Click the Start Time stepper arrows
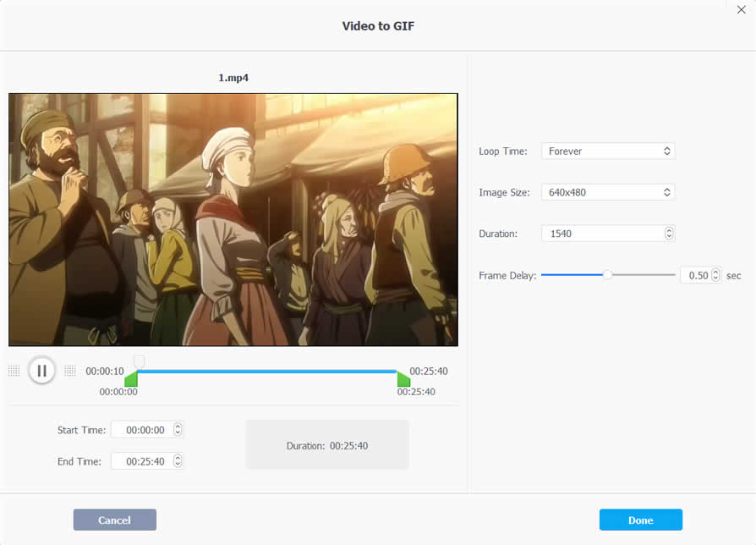Image resolution: width=756 pixels, height=545 pixels. point(178,430)
